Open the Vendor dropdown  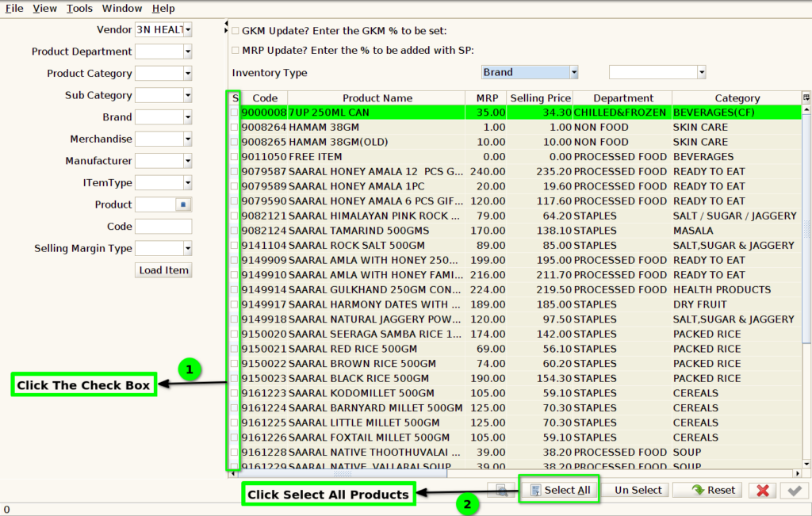pos(187,29)
